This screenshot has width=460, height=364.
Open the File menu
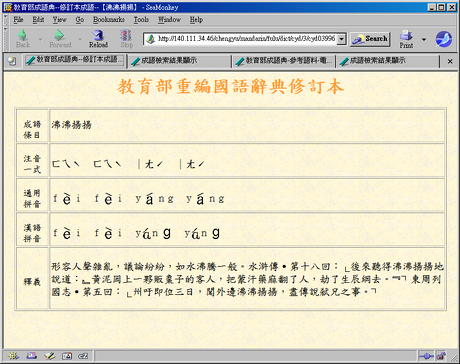tap(18, 20)
